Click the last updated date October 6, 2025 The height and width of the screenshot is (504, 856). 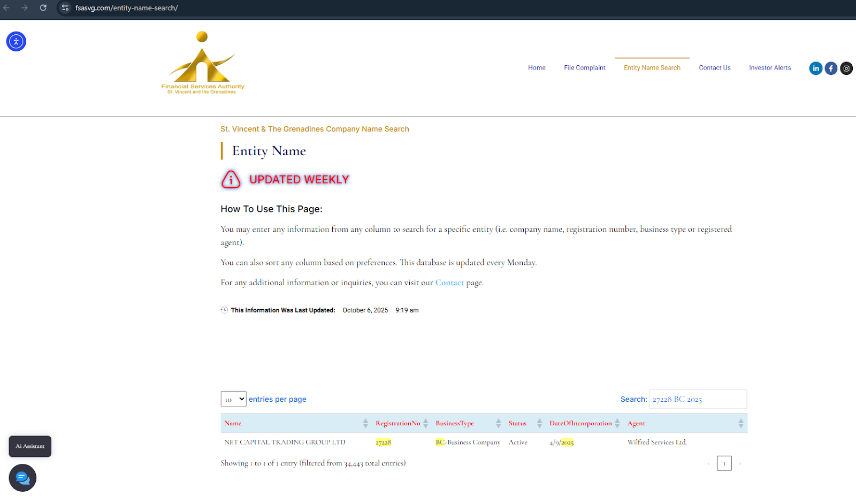coord(365,310)
